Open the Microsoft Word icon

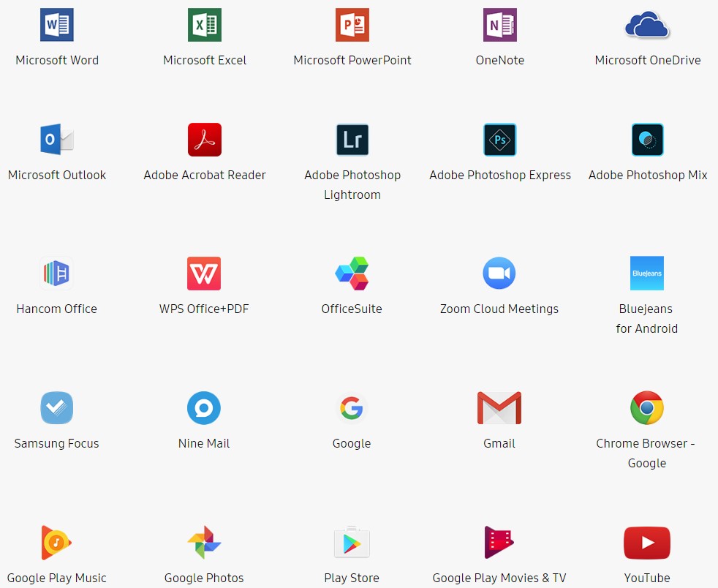coord(57,25)
